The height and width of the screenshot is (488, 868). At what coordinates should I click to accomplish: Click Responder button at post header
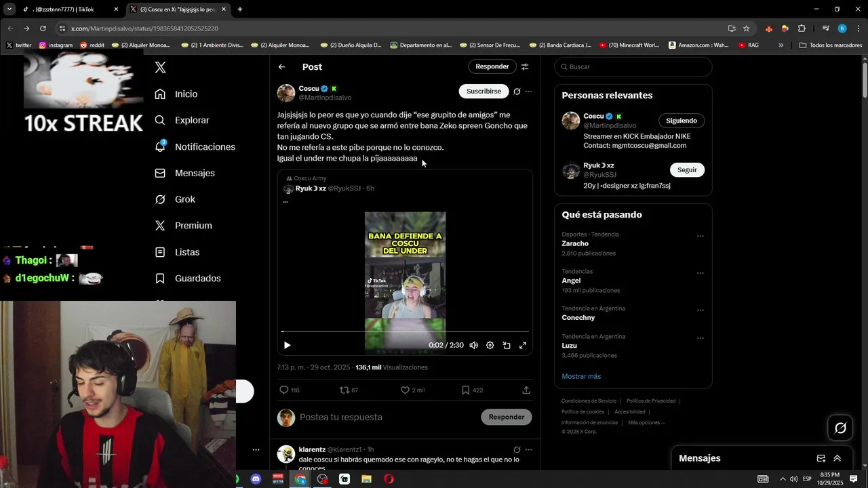coord(492,66)
